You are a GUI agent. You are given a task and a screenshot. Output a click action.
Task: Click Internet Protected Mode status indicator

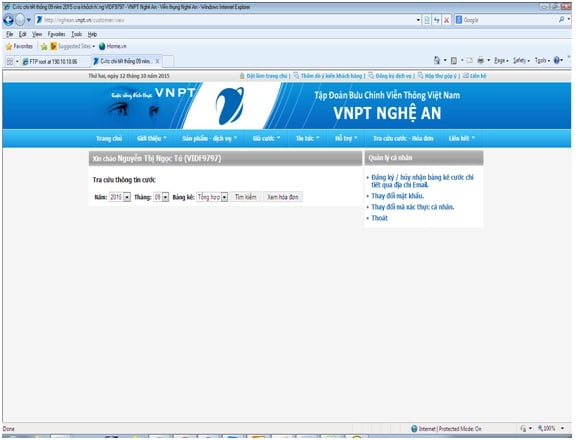pyautogui.click(x=446, y=429)
